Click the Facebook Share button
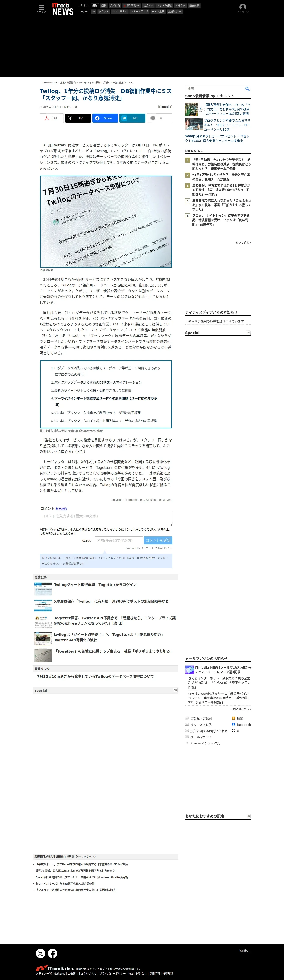284x980 pixels. pos(105,118)
